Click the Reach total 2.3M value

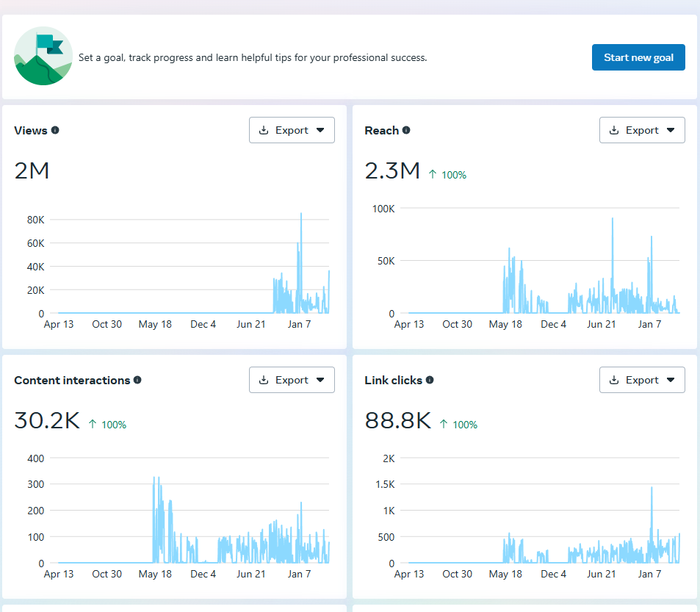click(x=392, y=170)
